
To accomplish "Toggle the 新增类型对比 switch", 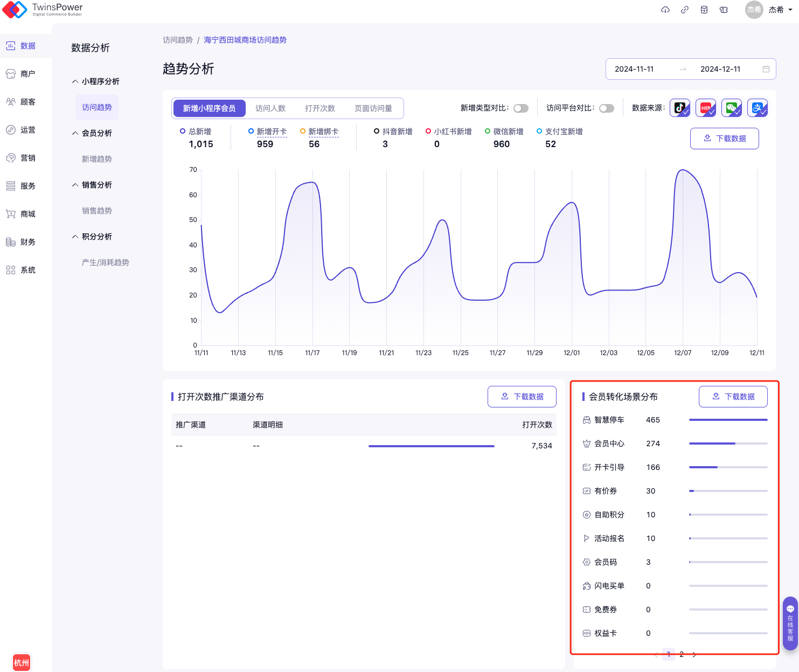I will [x=520, y=108].
